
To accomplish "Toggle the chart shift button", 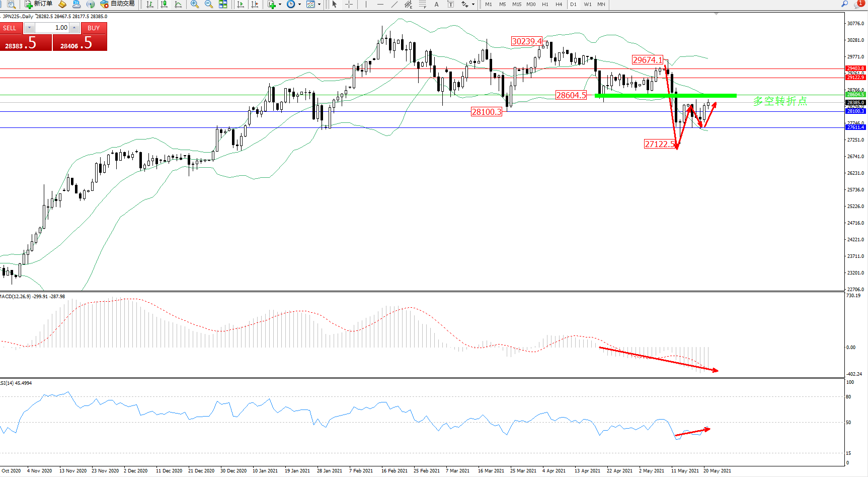I will (x=255, y=5).
